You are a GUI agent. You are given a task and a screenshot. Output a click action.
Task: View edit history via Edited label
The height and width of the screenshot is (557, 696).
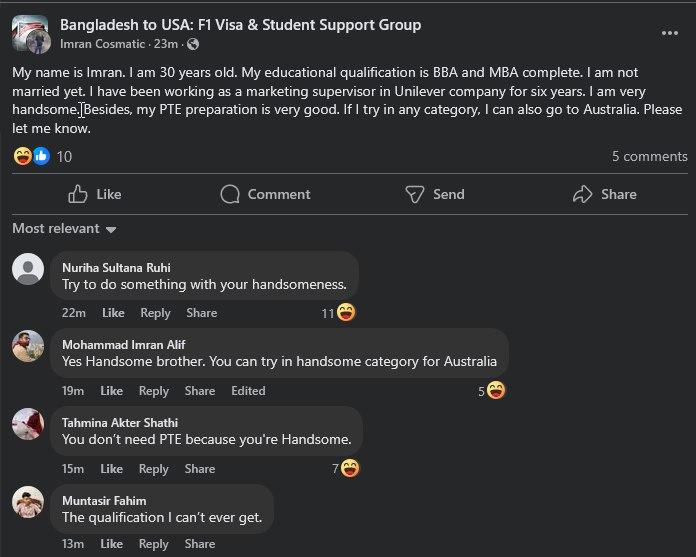click(248, 391)
